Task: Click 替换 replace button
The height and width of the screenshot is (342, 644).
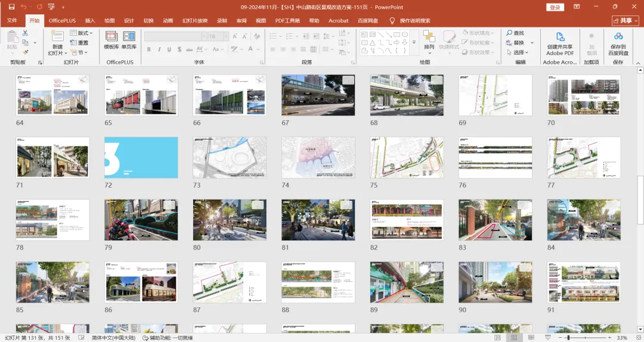Action: pos(515,43)
